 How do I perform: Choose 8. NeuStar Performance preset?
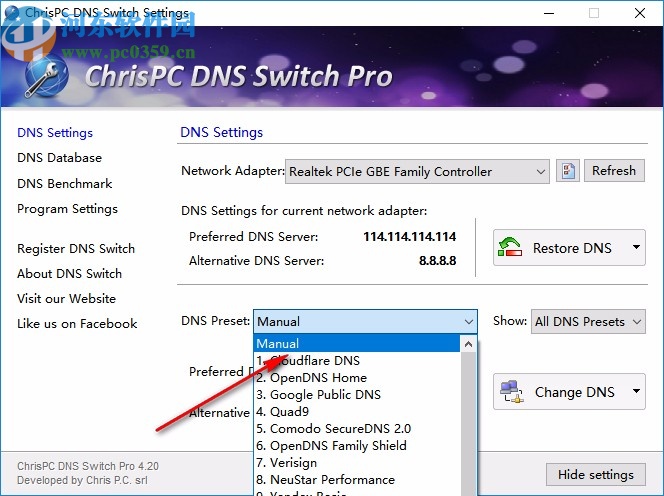tap(357, 479)
